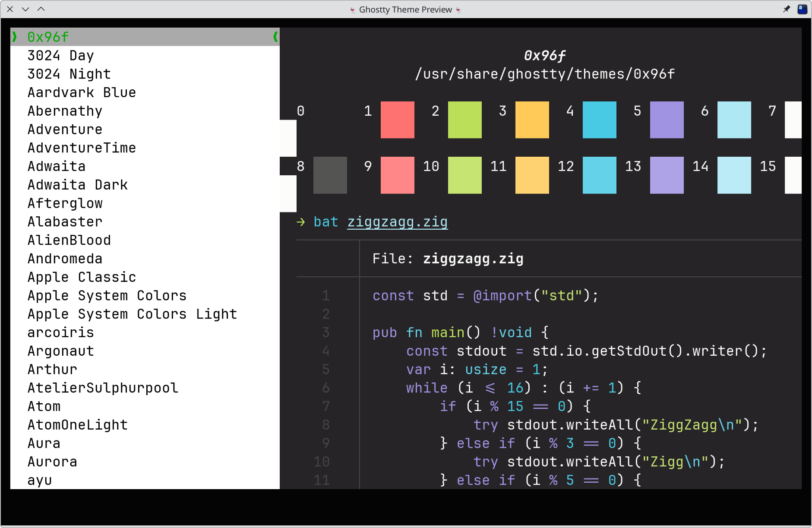Click the green palette color 2 swatch

(x=464, y=120)
